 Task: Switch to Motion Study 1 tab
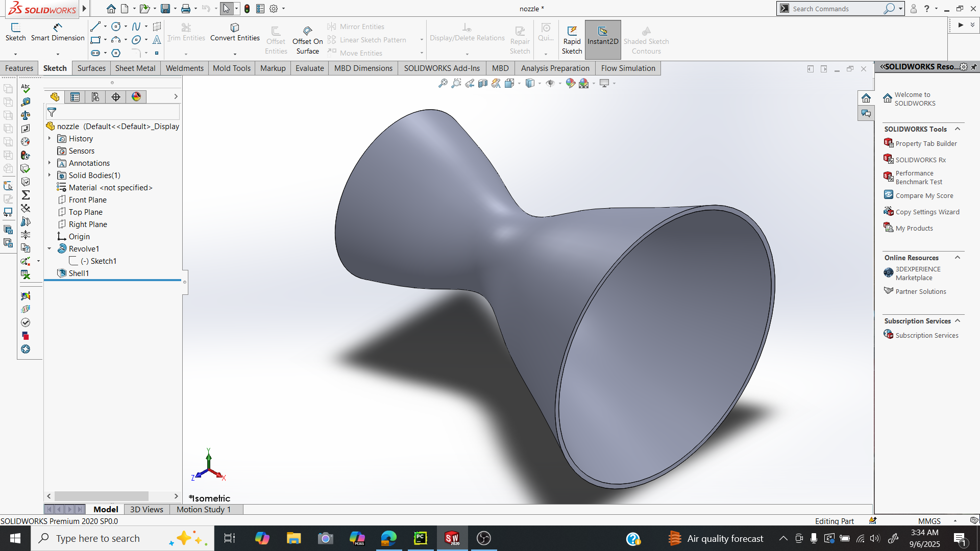[204, 509]
